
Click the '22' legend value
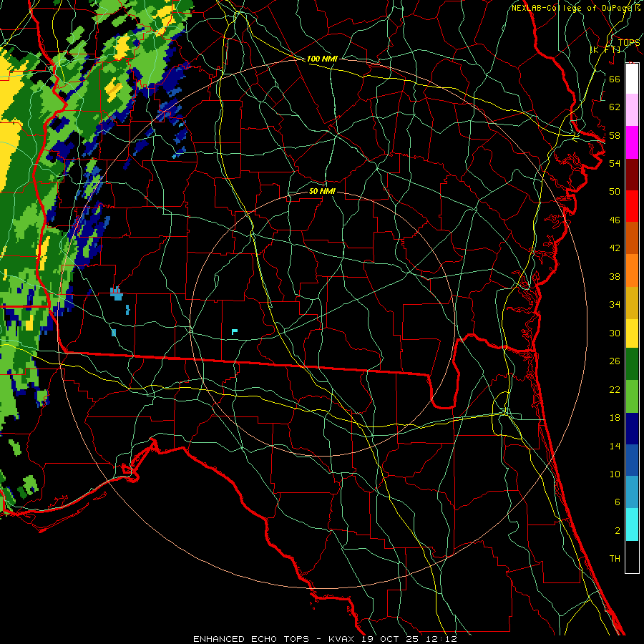coord(615,389)
